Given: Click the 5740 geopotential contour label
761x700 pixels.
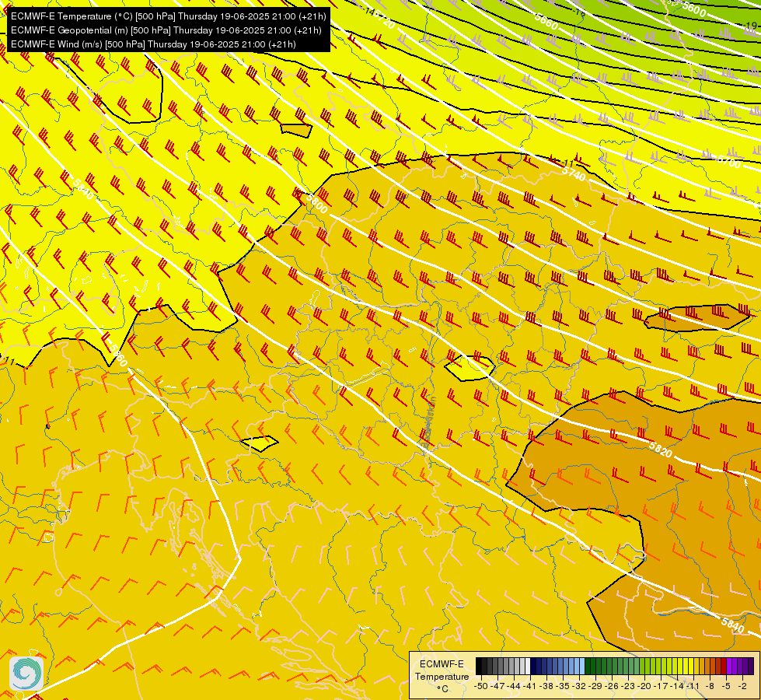Looking at the screenshot, I should 574,173.
